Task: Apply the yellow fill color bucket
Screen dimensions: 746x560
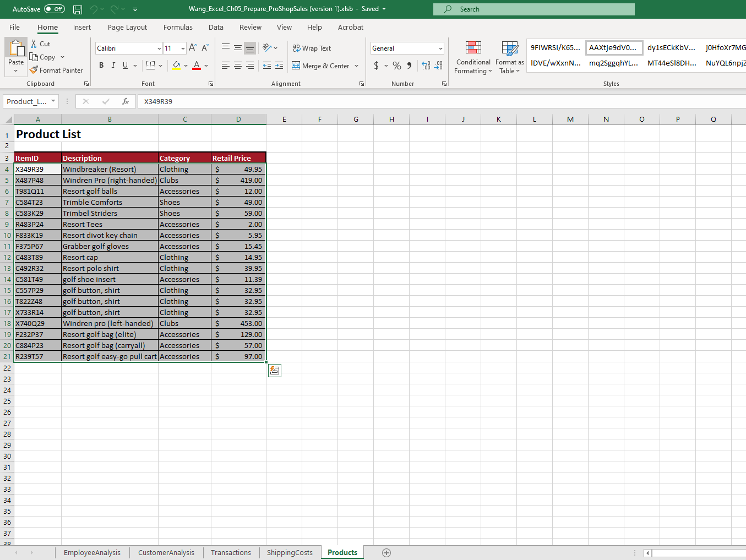Action: (176, 66)
